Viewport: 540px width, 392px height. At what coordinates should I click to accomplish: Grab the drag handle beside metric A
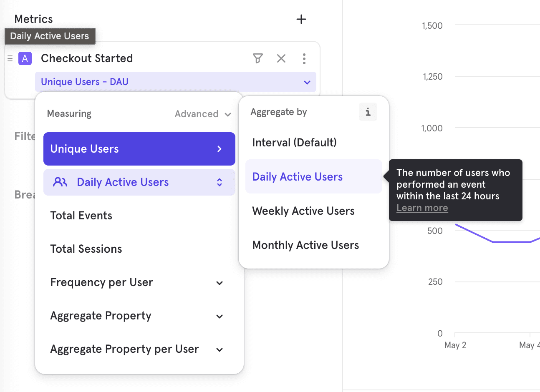pyautogui.click(x=10, y=58)
